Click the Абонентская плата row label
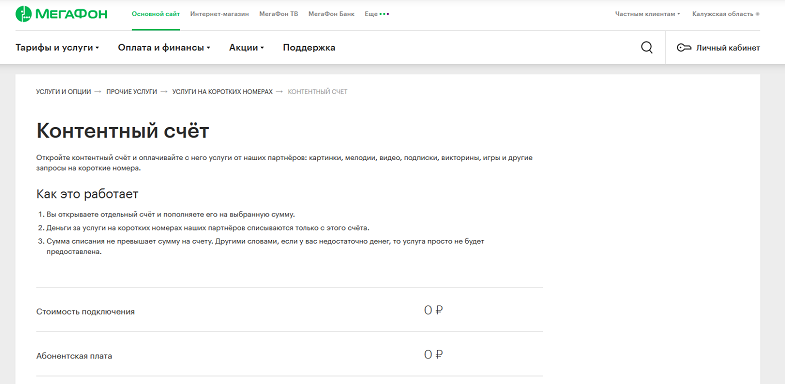785x384 pixels. coord(74,356)
